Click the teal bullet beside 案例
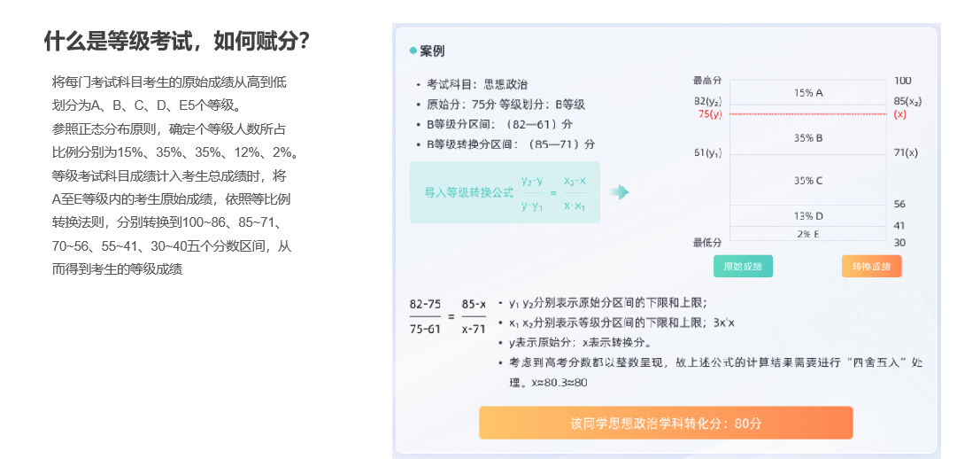Screen dimensions: 980x459 pos(413,51)
